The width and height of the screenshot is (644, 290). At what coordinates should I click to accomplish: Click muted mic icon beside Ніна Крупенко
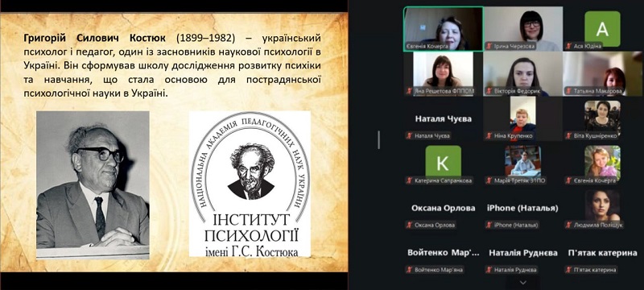(x=489, y=136)
